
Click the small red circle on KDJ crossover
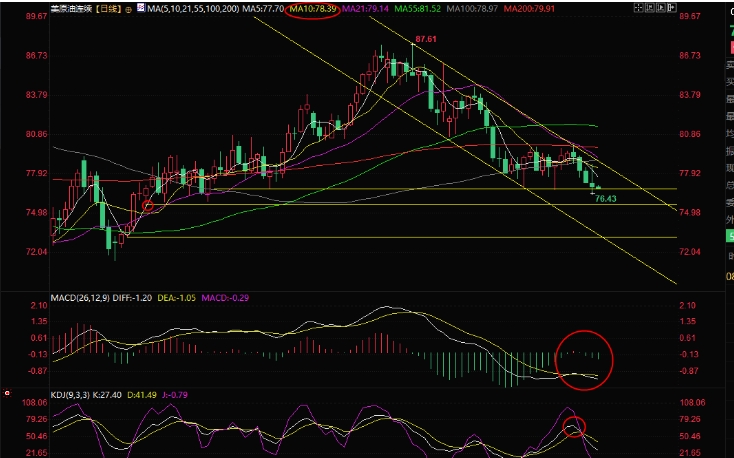click(574, 427)
